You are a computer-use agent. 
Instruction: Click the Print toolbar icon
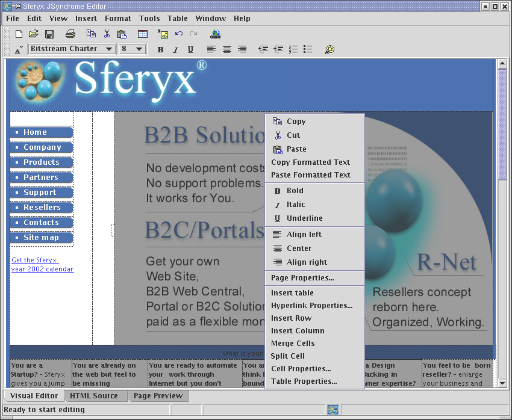[70, 34]
